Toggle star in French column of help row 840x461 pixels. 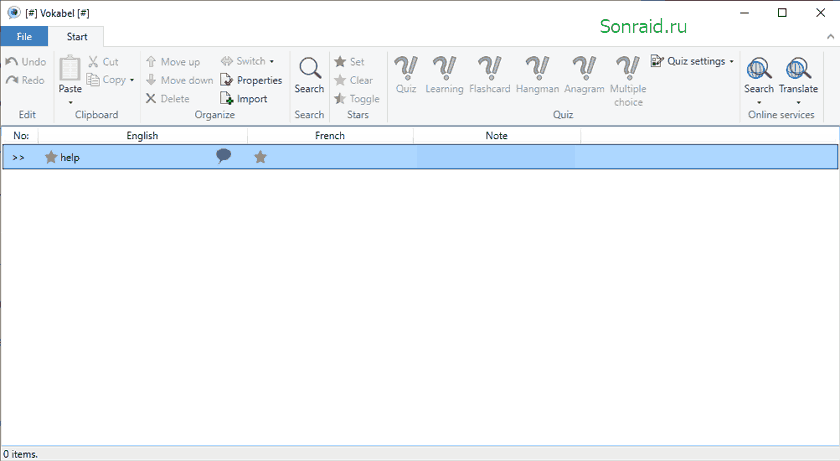pos(260,157)
